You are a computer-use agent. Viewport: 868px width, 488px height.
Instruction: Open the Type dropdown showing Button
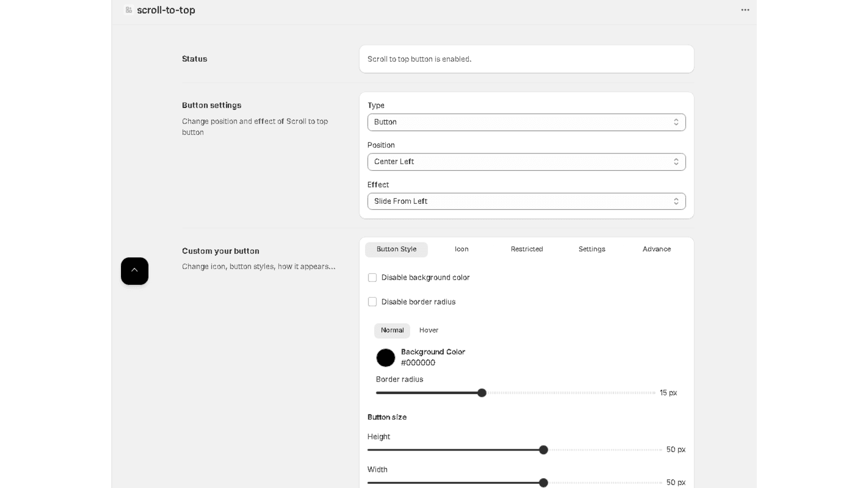pyautogui.click(x=521, y=122)
